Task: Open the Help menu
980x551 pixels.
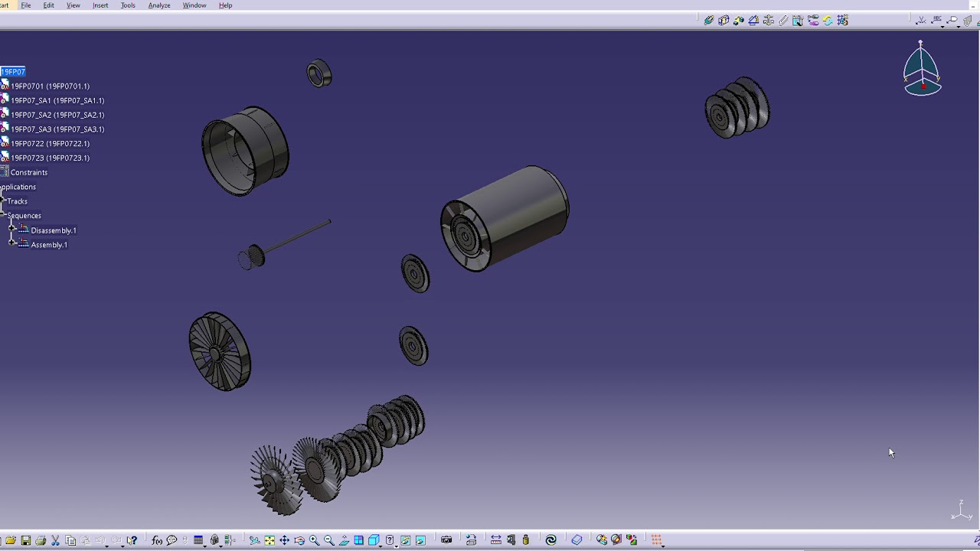Action: pyautogui.click(x=225, y=5)
